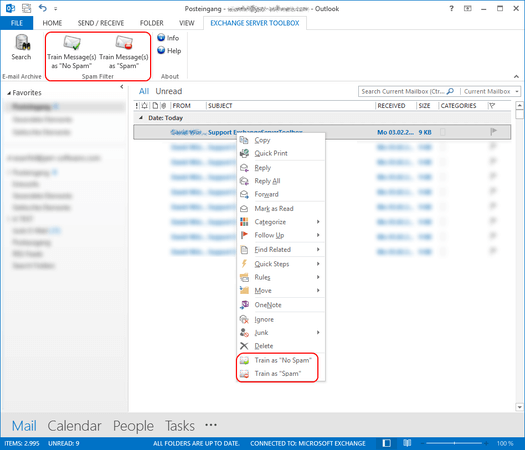The width and height of the screenshot is (525, 450).
Task: Switch to the HOME ribbon tab
Action: [52, 23]
